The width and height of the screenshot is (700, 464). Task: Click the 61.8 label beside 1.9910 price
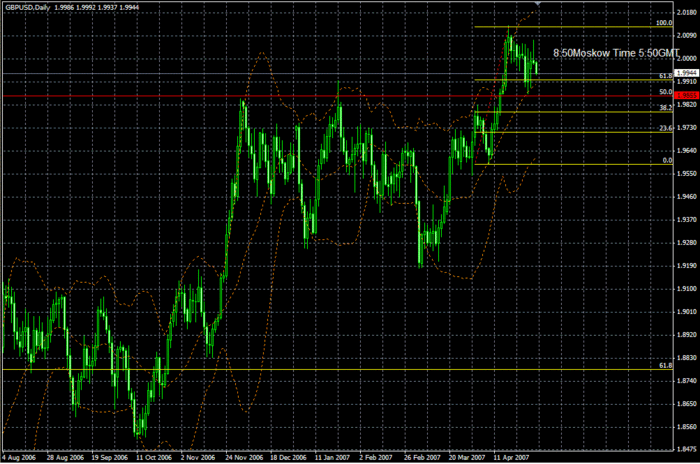point(666,76)
